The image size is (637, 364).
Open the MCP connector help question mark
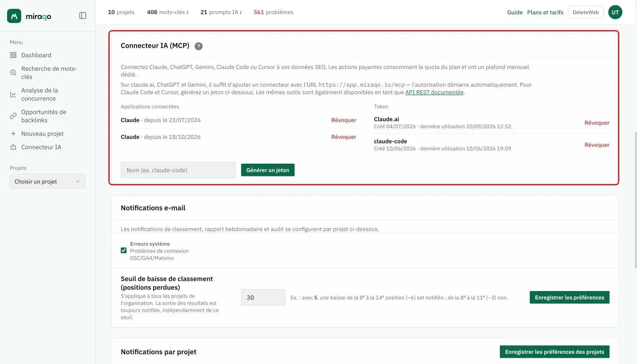click(x=199, y=46)
